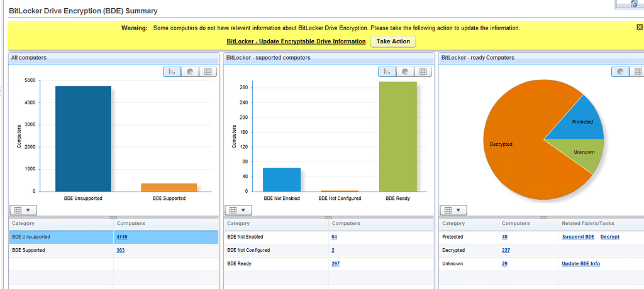Click the Update BDE Info link
Viewport: 644px width, 289px height.
click(x=580, y=263)
